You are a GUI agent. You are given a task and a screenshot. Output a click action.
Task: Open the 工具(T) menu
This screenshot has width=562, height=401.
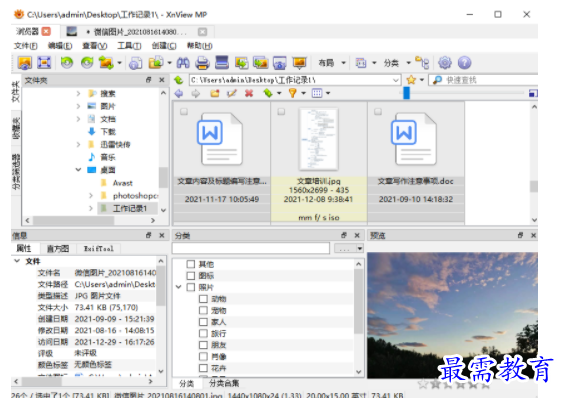(x=129, y=46)
